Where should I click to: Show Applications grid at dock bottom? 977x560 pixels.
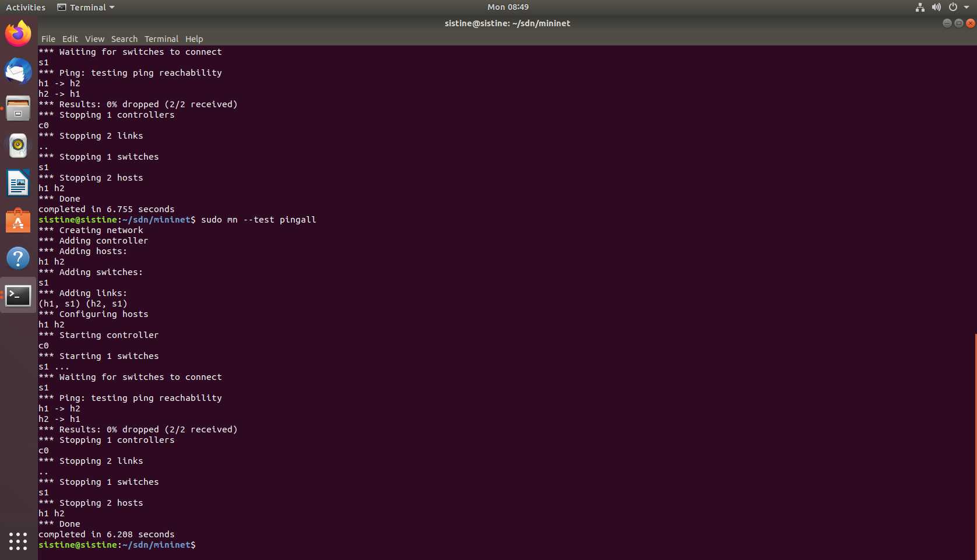point(18,541)
